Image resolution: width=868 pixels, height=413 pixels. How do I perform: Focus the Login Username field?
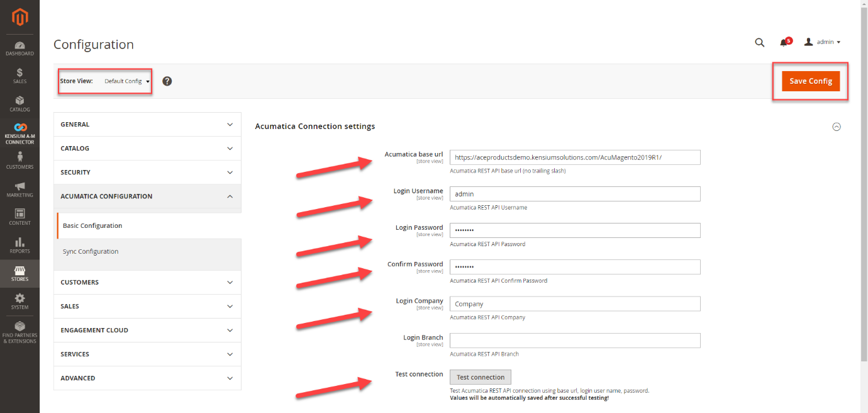[x=575, y=194]
